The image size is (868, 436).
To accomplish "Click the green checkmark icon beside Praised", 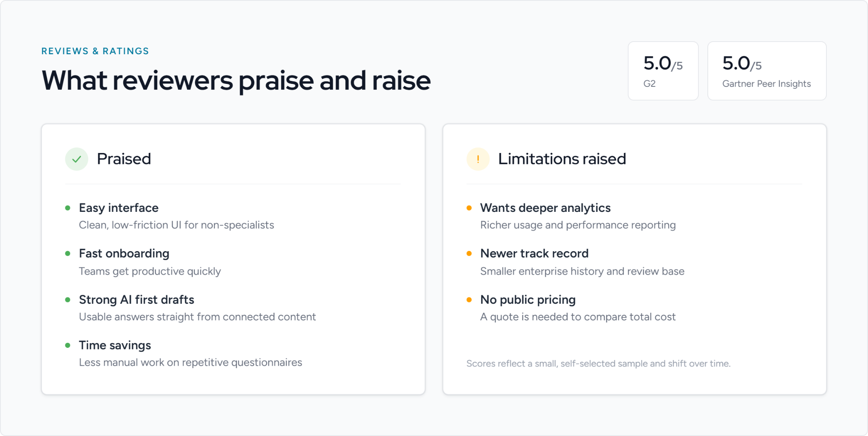I will 77,159.
